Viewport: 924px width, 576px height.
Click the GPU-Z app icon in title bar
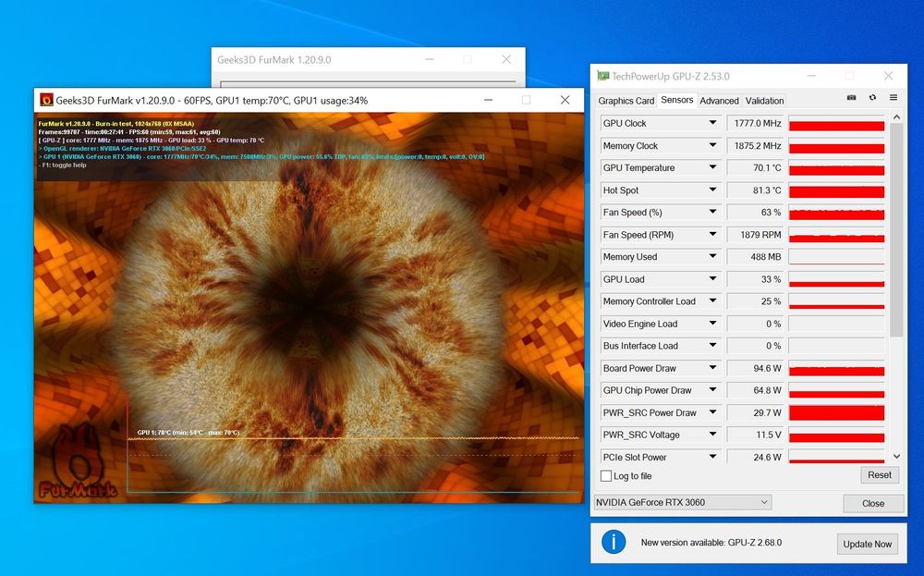[602, 76]
